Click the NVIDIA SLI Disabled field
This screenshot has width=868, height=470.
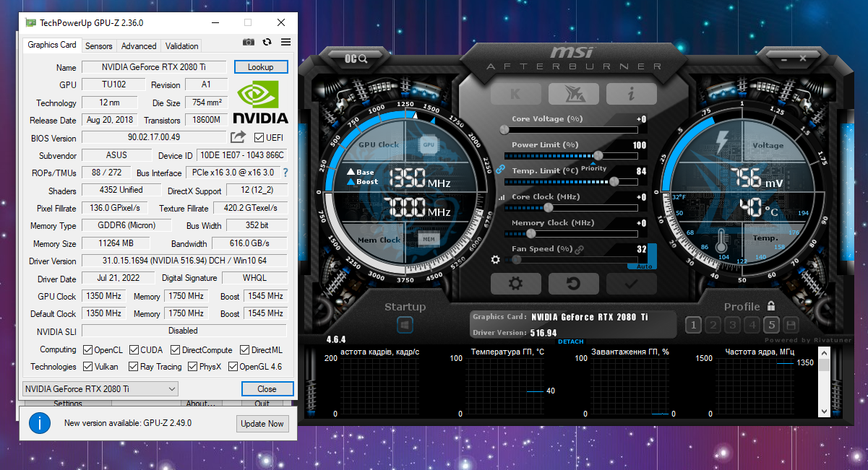[184, 331]
